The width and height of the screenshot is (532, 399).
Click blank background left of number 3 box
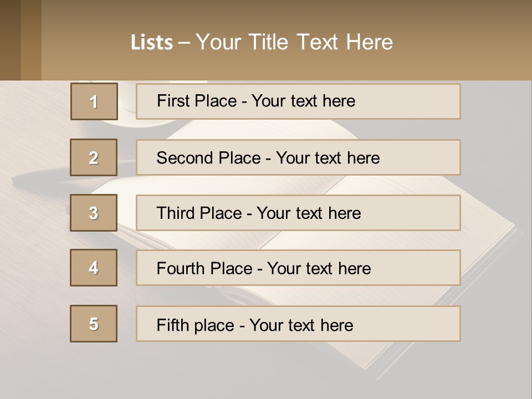(x=34, y=213)
